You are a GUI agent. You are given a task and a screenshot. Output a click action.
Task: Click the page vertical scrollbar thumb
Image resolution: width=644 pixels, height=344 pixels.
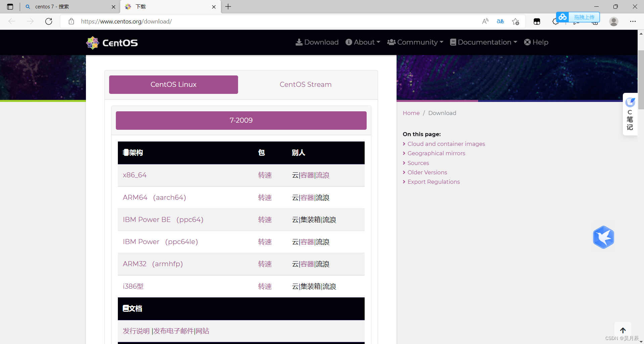click(x=641, y=80)
